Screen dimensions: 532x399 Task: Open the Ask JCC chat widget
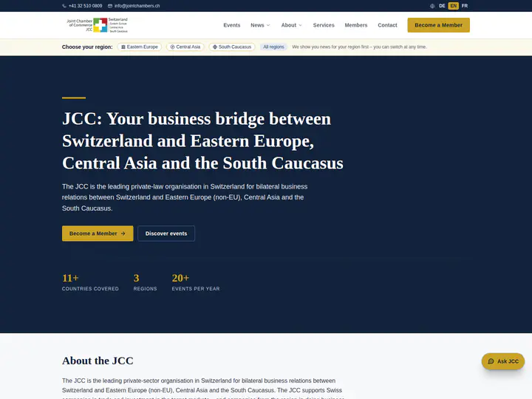coord(503,361)
